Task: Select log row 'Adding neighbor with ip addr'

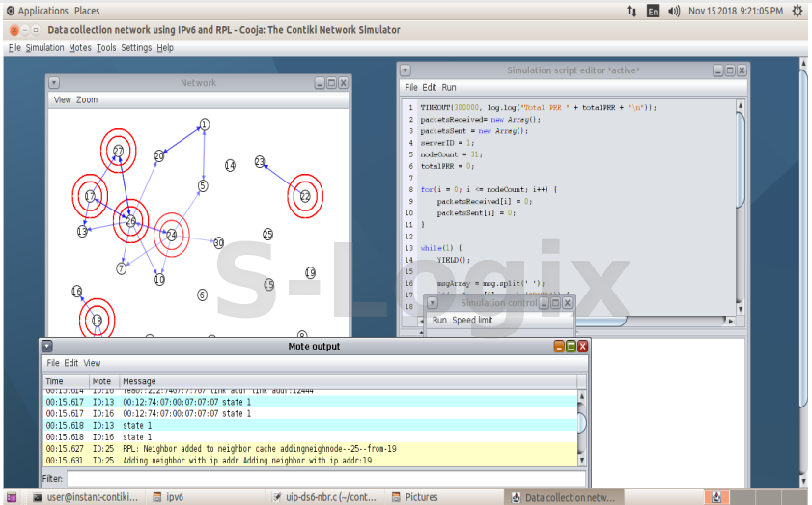Action: coord(310,461)
